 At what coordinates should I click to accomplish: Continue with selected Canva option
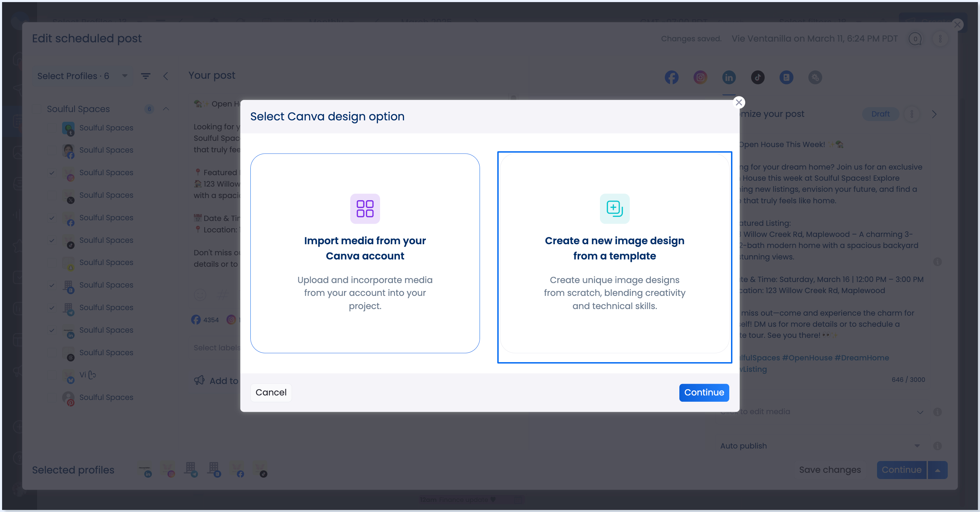[x=704, y=392]
